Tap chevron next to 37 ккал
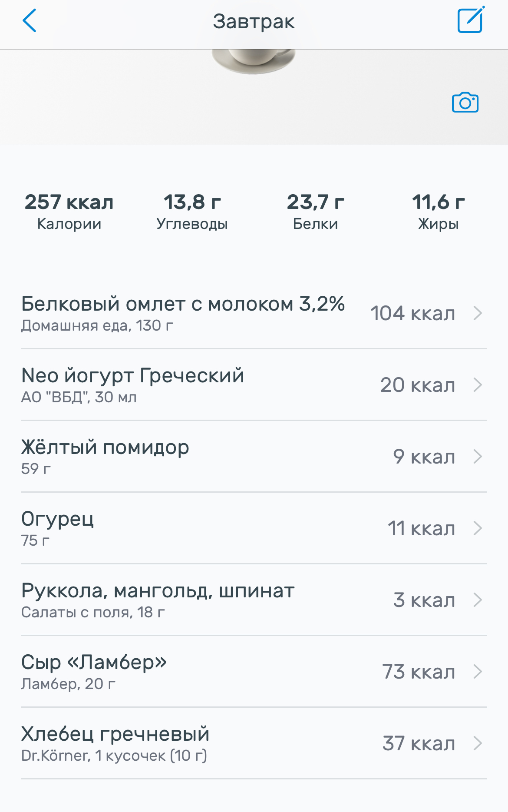The width and height of the screenshot is (508, 812). tap(478, 743)
